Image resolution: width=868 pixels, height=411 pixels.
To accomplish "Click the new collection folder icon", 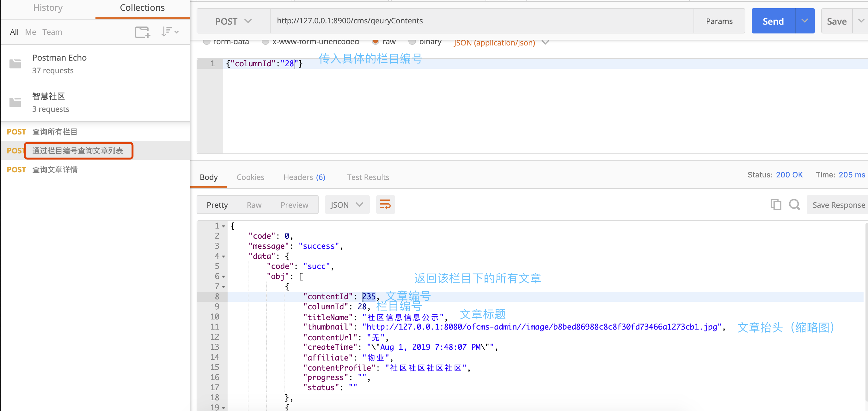I will 142,32.
